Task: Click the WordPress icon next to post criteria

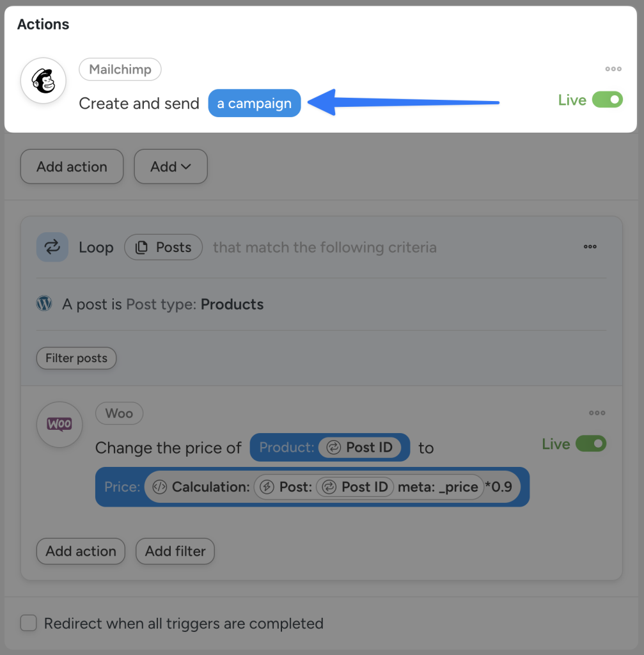Action: 43,304
